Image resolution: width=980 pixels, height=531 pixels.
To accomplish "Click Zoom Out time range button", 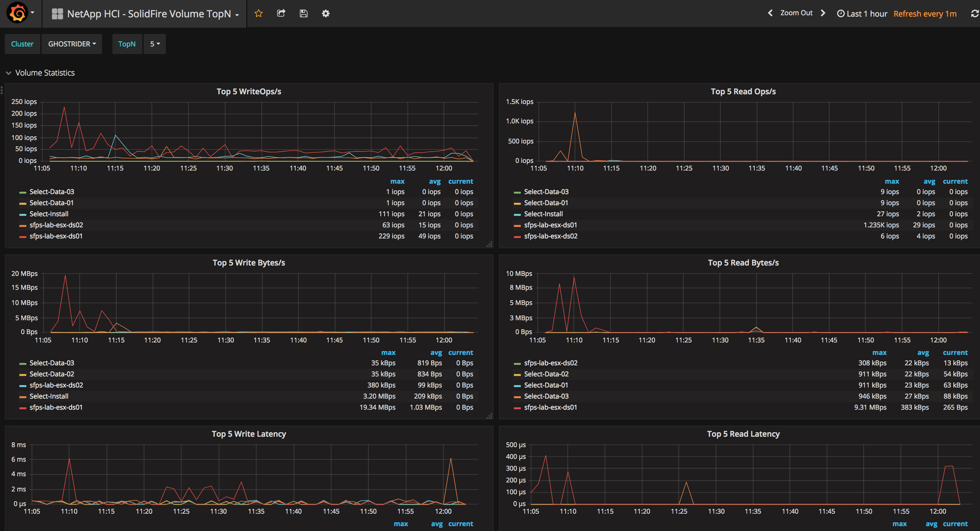I will pos(796,13).
